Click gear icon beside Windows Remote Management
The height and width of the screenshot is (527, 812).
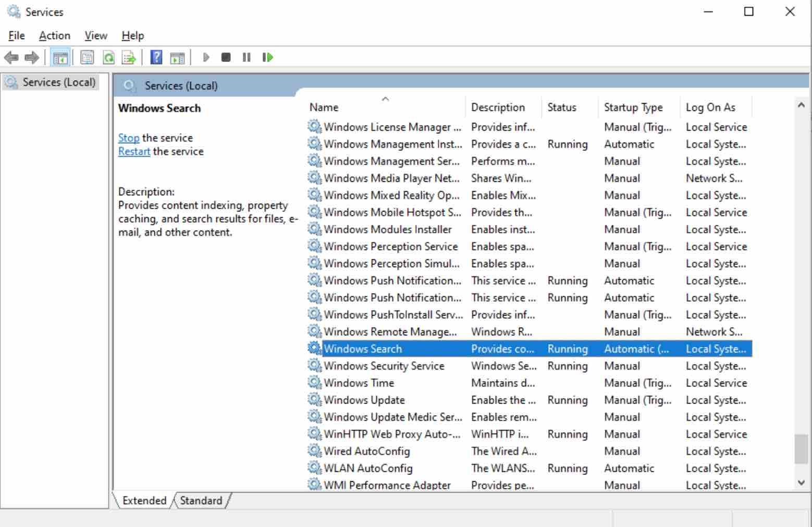(314, 331)
